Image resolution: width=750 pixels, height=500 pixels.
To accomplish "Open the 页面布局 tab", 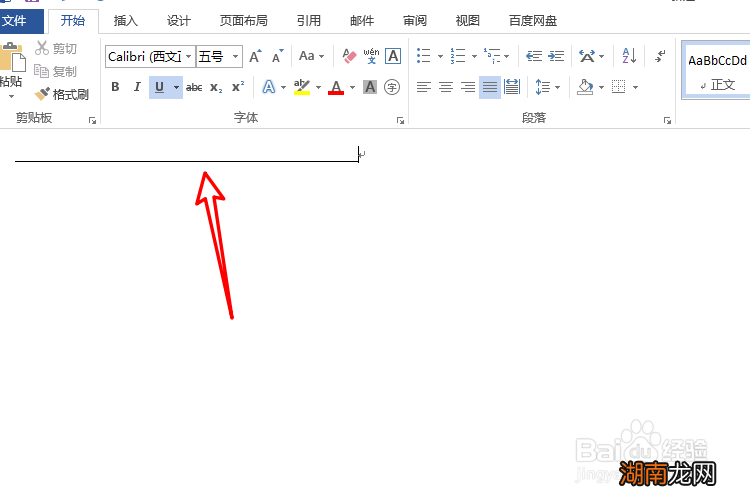I will [x=243, y=21].
